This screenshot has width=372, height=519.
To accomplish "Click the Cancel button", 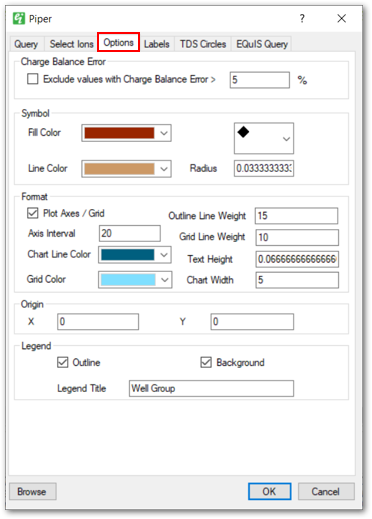I will 326,491.
